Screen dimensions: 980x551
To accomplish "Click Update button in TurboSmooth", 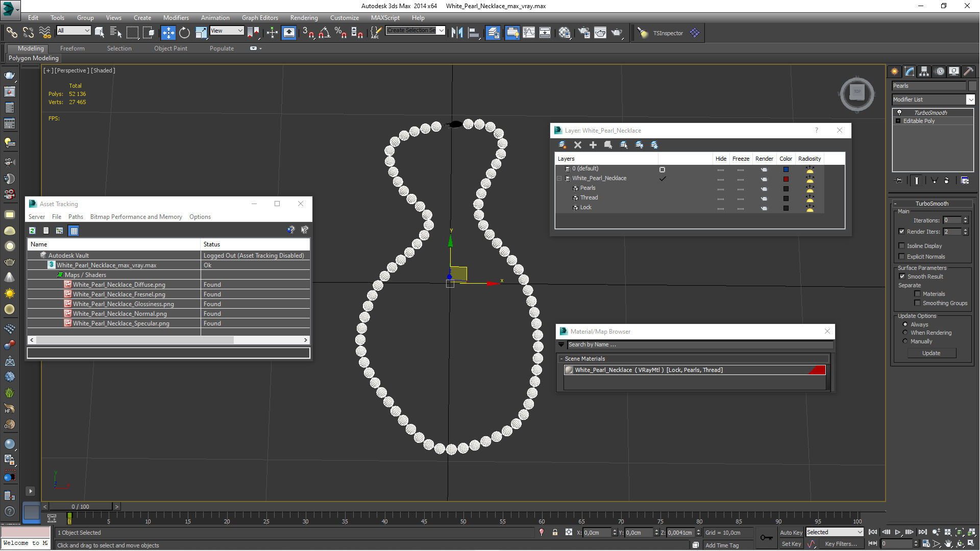I will point(932,353).
